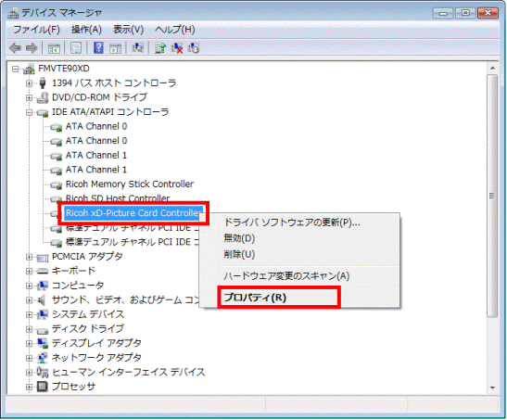Open the blue Help question-mark icon
The height and width of the screenshot is (420, 507).
pos(98,48)
